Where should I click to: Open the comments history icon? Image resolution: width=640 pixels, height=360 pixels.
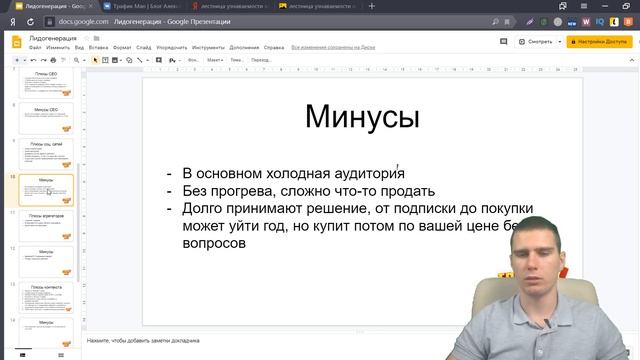504,42
